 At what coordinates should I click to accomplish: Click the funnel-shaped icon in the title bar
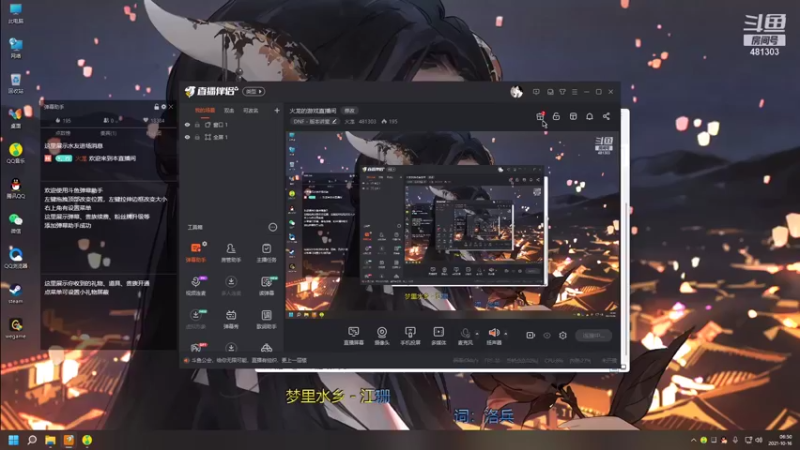tap(562, 92)
